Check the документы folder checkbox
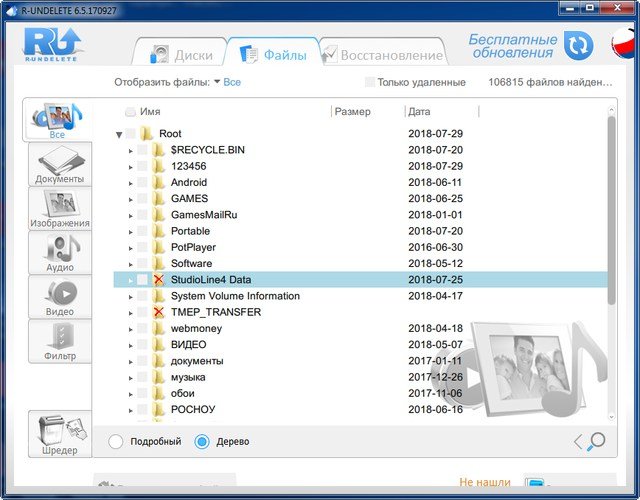Screen dimensions: 640x500 point(142,360)
